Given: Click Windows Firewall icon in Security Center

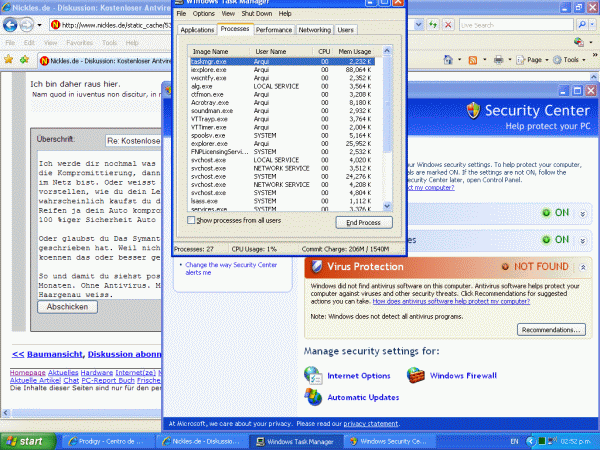Looking at the screenshot, I should pyautogui.click(x=416, y=375).
